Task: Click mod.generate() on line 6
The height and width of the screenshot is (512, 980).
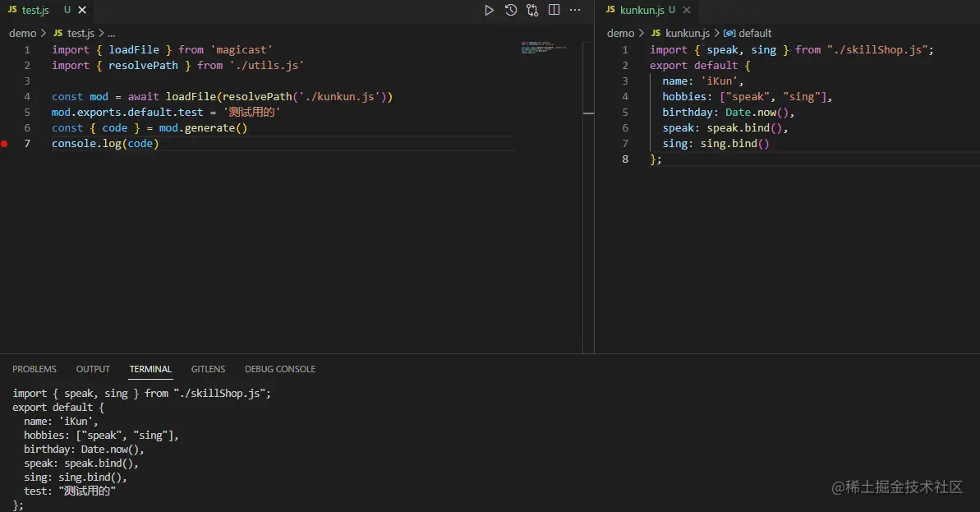Action: 203,128
